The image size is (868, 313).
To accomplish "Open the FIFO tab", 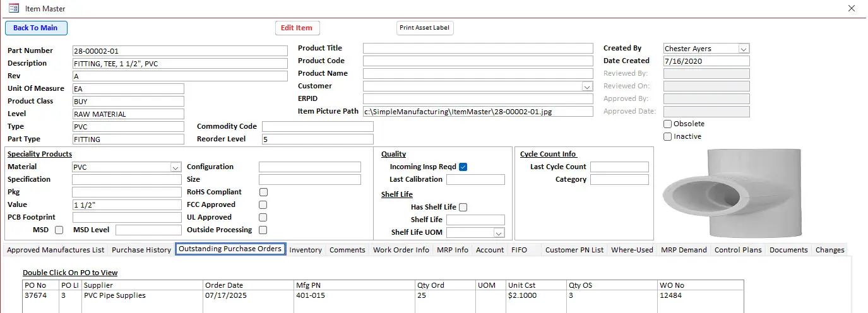I will 519,250.
